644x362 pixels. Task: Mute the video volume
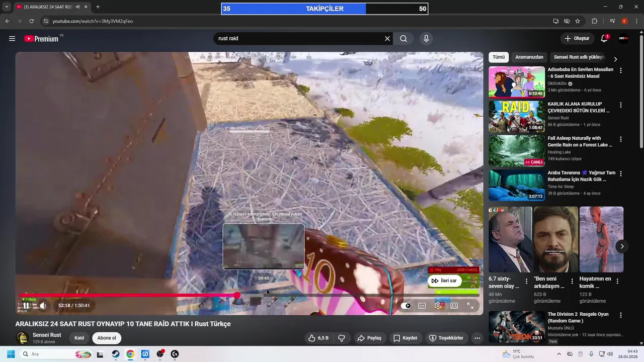43,305
